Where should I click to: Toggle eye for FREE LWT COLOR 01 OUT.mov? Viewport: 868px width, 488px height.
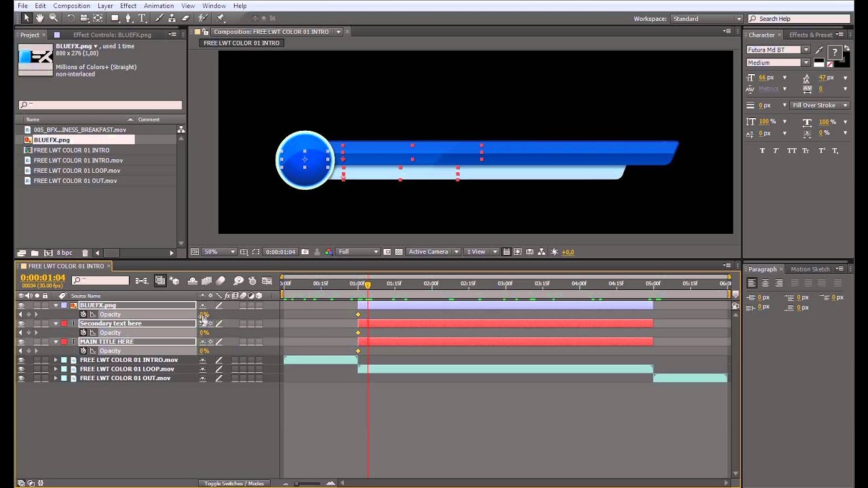(x=21, y=378)
